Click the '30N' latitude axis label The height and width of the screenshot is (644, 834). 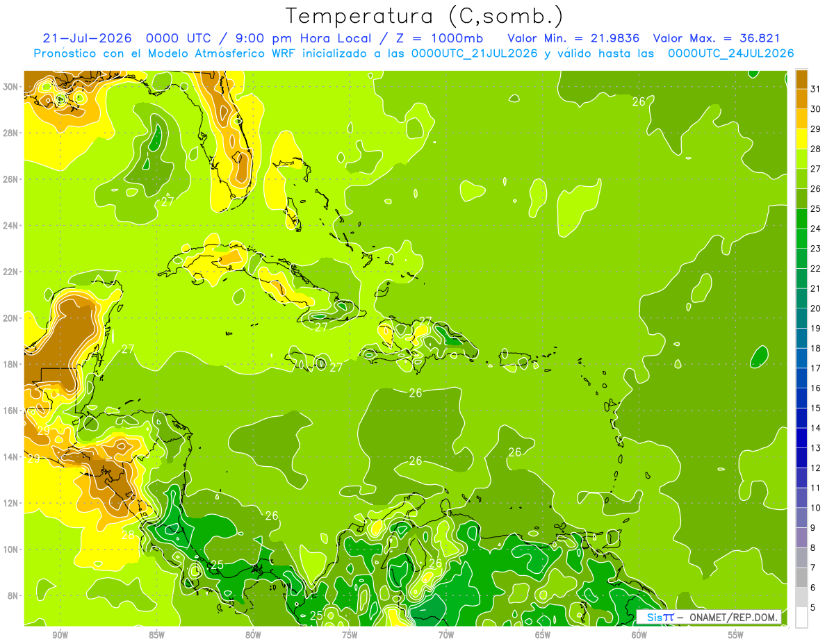click(x=11, y=87)
